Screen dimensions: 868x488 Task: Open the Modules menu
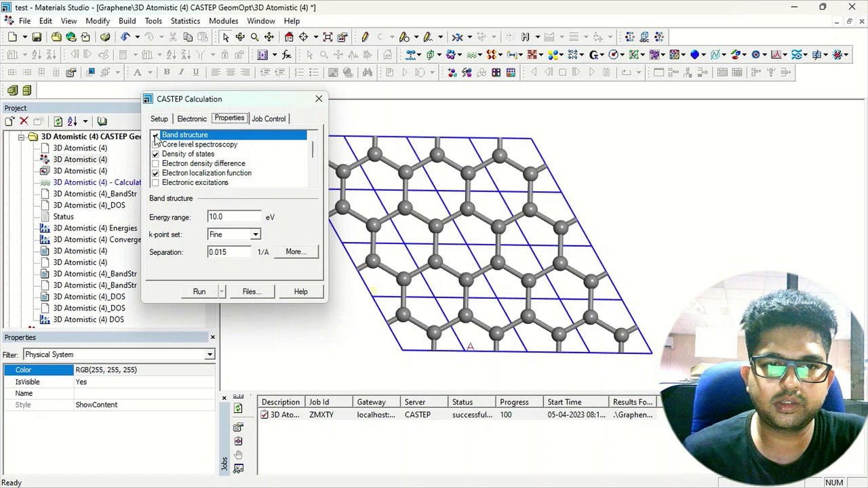(223, 21)
